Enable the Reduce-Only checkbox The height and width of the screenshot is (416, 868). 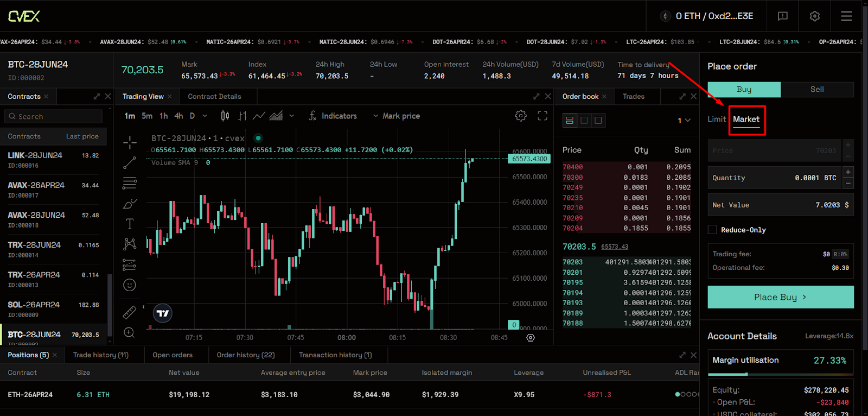click(x=712, y=230)
